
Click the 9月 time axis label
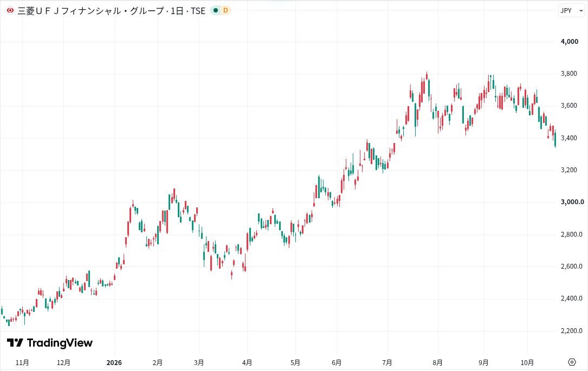483,362
